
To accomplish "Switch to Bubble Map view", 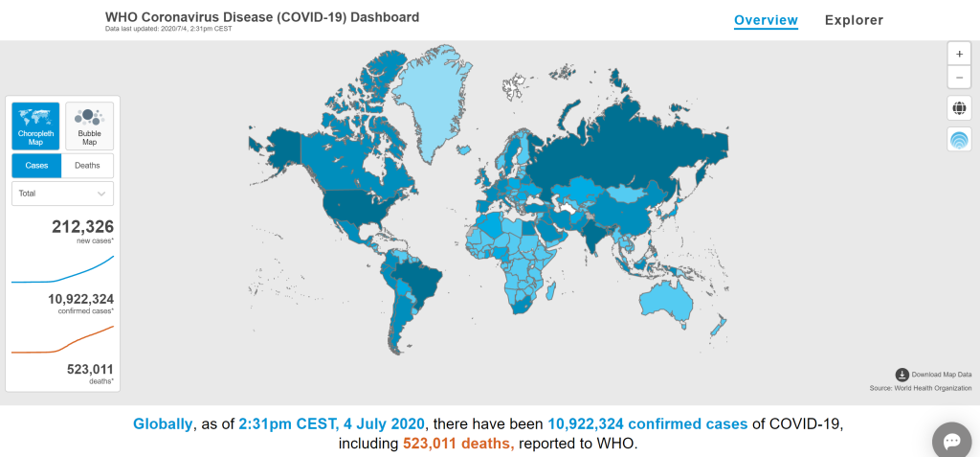I will [x=89, y=126].
